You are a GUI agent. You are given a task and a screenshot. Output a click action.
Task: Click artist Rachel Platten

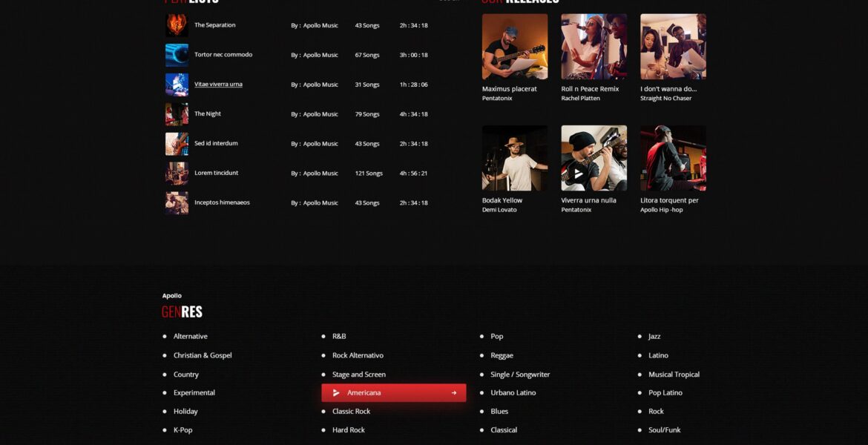point(581,99)
